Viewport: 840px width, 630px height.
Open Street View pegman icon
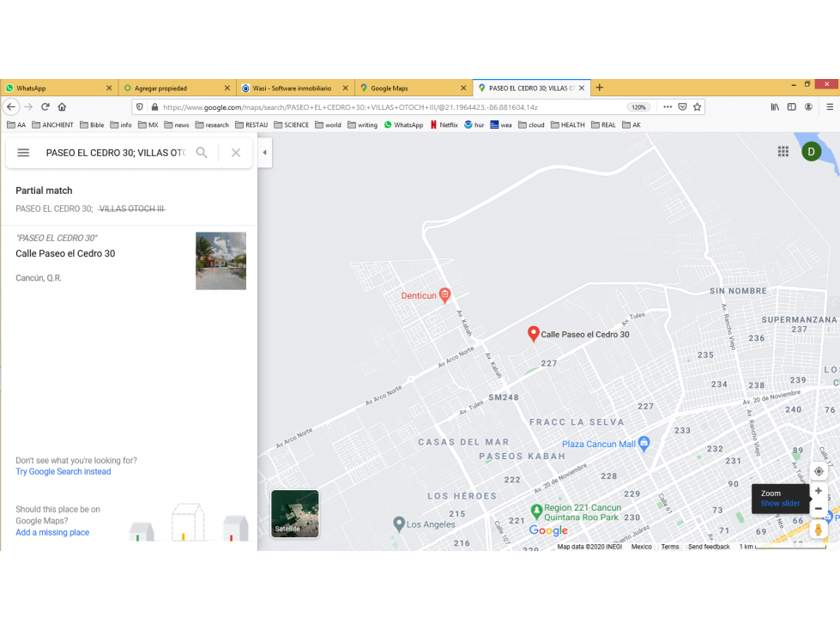click(x=818, y=530)
